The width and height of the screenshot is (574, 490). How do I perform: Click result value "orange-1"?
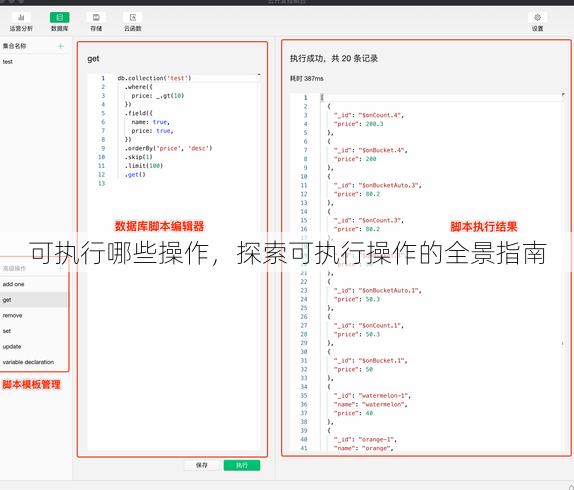[377, 439]
